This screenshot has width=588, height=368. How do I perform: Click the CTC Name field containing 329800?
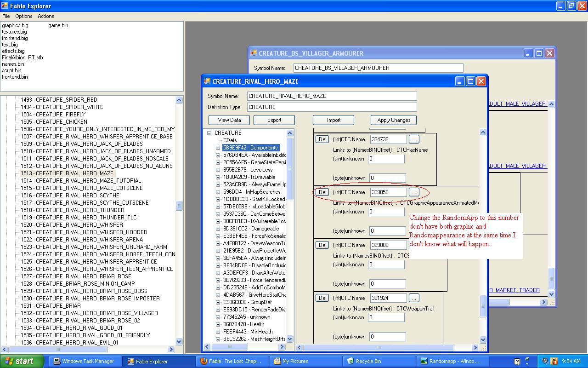(x=388, y=245)
